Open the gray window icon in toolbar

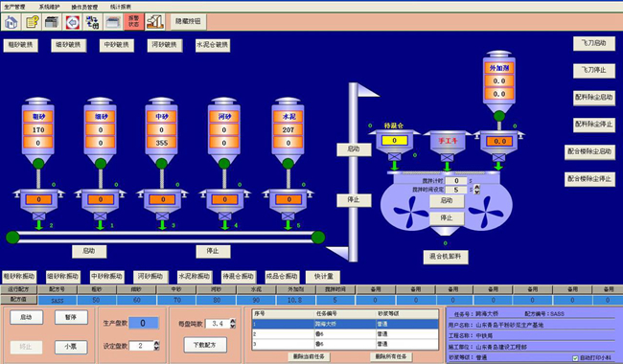pos(114,22)
